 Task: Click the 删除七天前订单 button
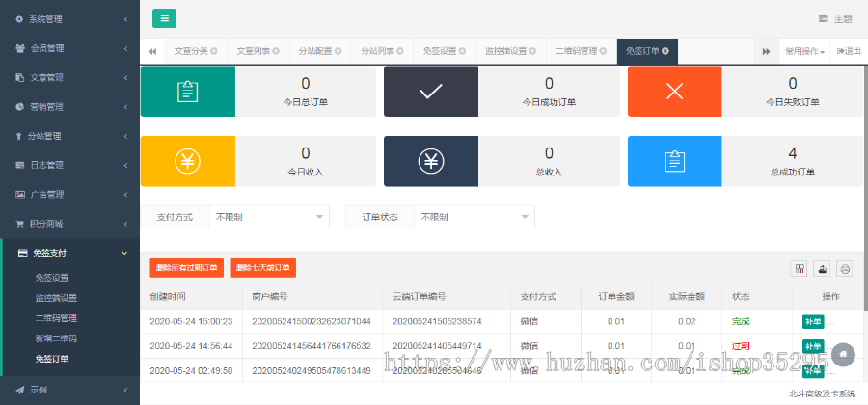tap(263, 268)
